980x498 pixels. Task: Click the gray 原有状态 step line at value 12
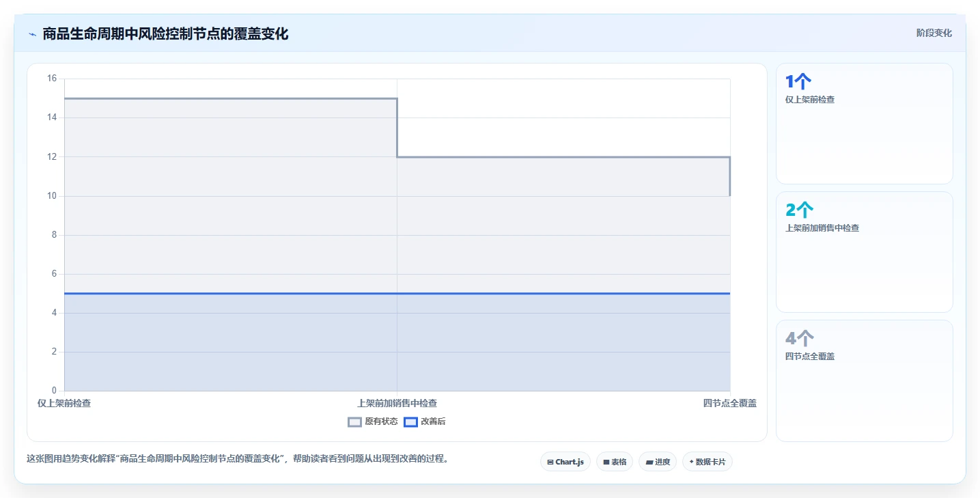(x=563, y=157)
